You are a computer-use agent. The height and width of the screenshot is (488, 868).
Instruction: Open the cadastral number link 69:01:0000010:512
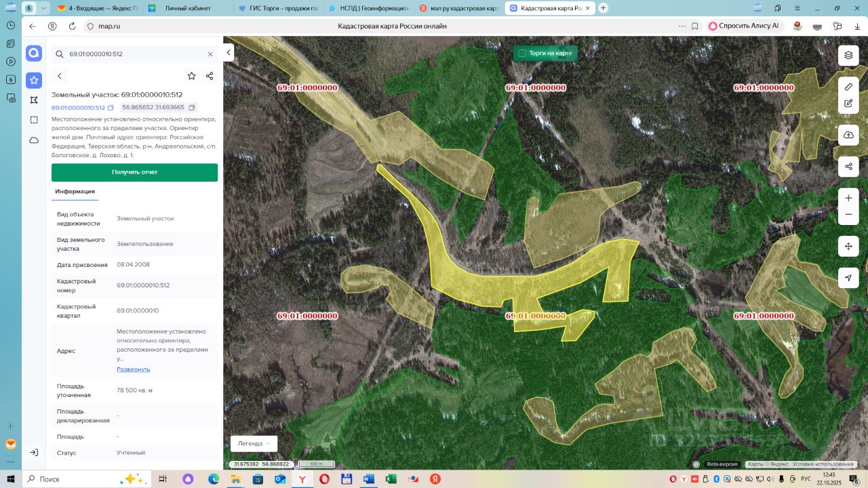tap(78, 108)
